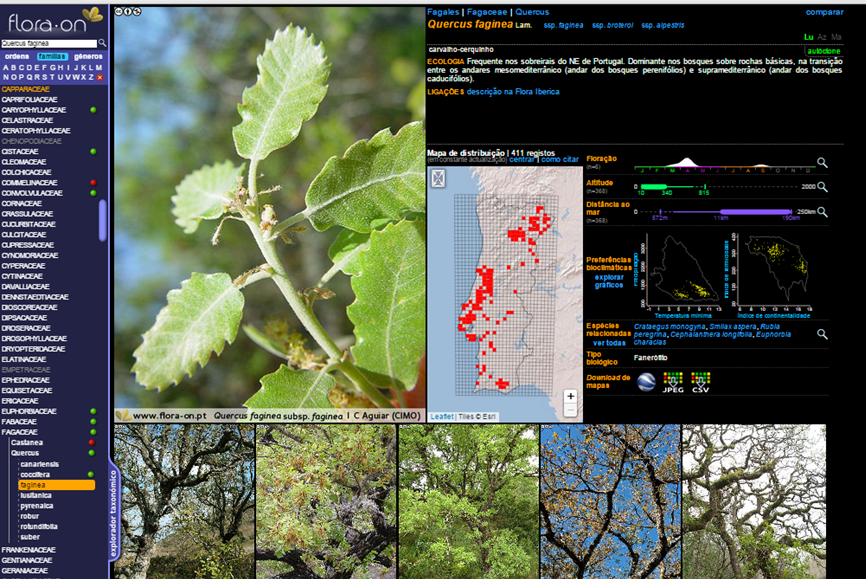The image size is (866, 579).
Task: Click the magnifier for the Floração chart
Action: tap(822, 162)
